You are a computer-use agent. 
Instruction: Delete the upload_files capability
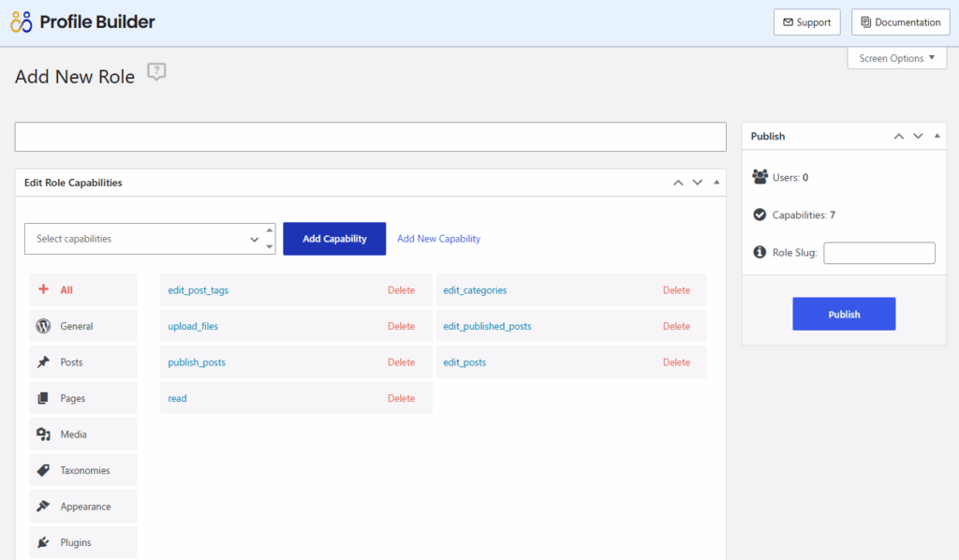(401, 326)
